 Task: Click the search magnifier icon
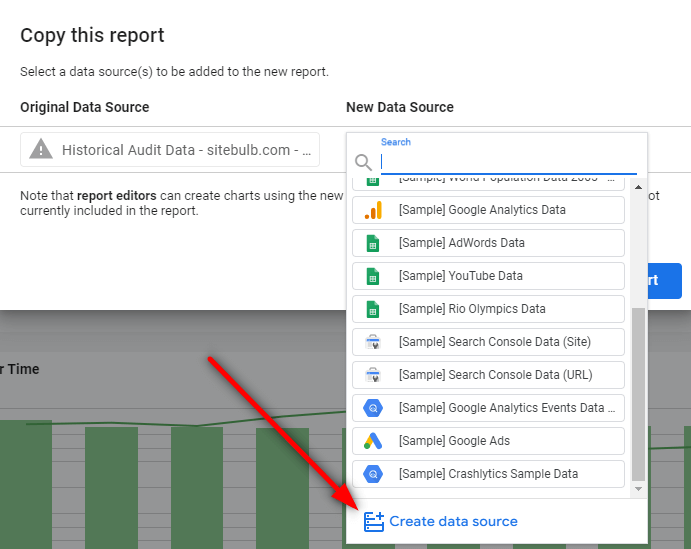click(x=364, y=162)
